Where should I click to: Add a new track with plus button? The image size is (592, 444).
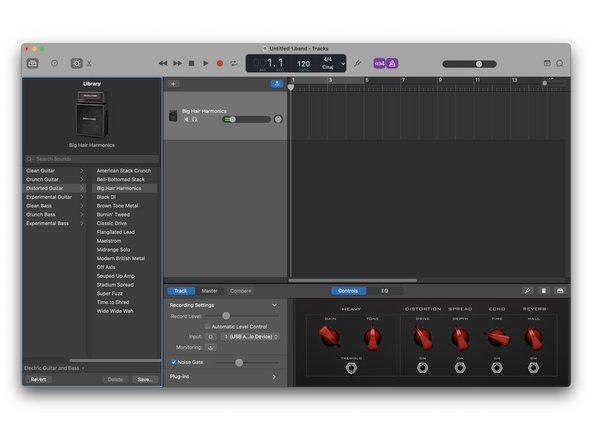(x=173, y=84)
